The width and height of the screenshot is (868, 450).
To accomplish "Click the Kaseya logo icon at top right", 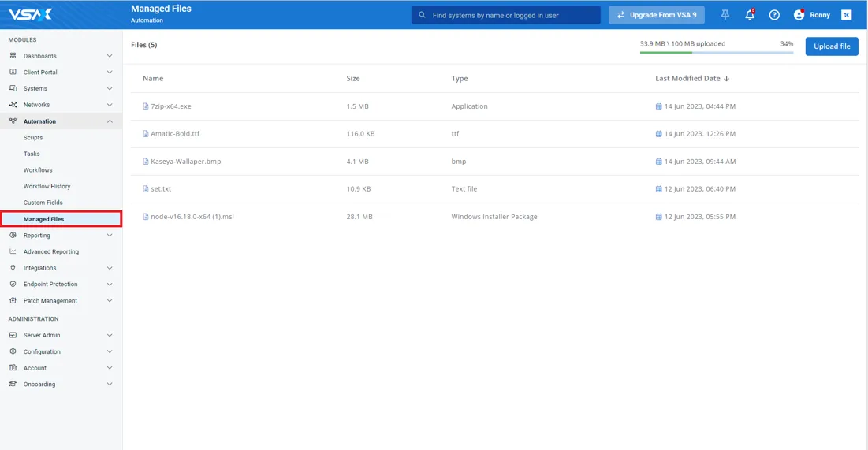I will pos(847,15).
